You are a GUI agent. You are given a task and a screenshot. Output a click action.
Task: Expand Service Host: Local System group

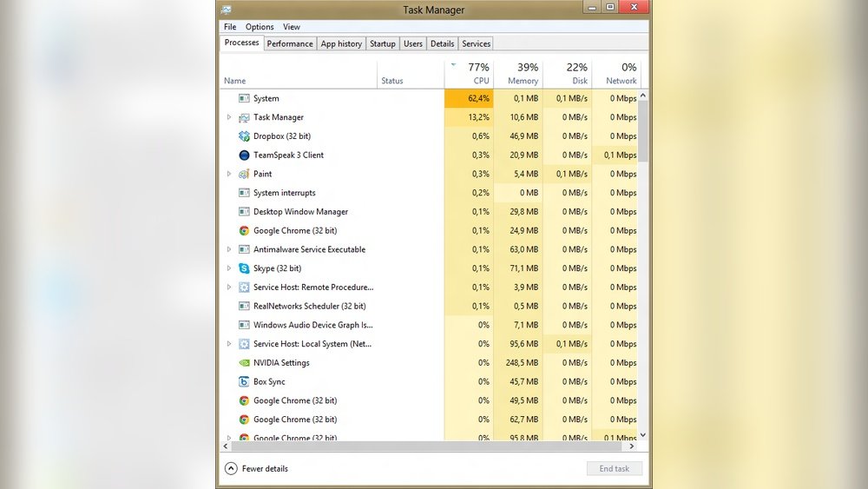pyautogui.click(x=228, y=344)
